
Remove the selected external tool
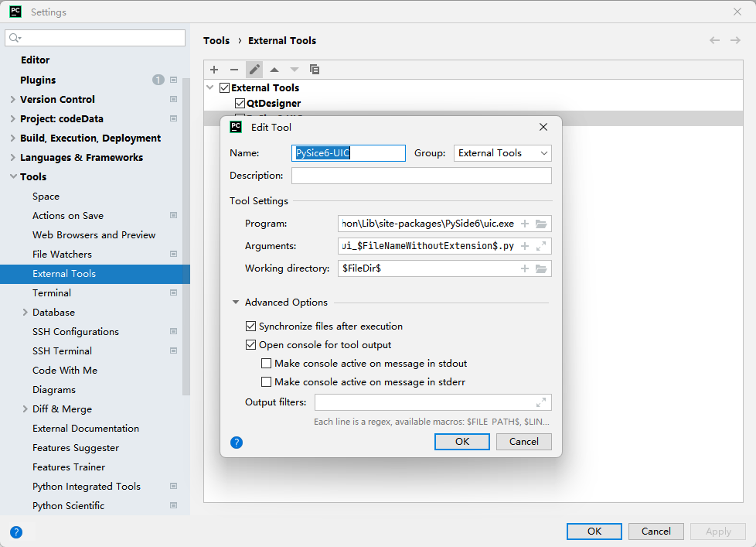click(x=234, y=70)
